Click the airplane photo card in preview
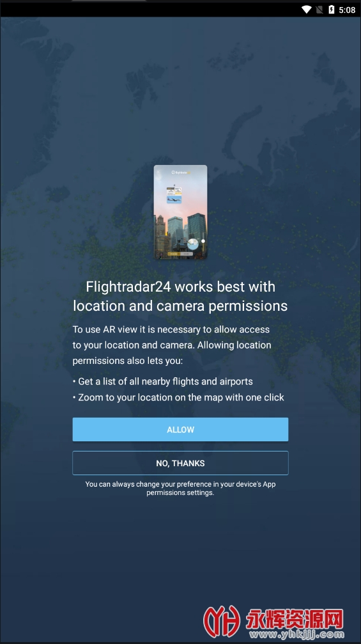The width and height of the screenshot is (361, 644). [174, 200]
